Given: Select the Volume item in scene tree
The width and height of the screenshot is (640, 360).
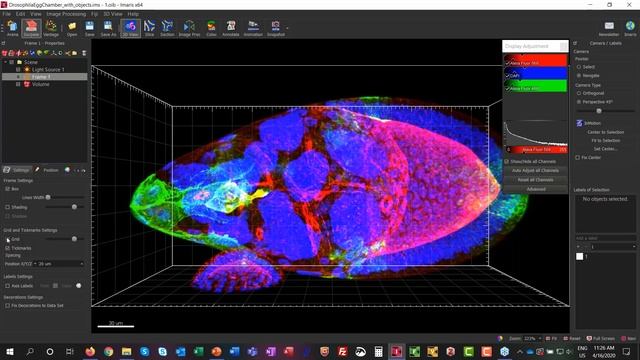Looking at the screenshot, I should [41, 84].
